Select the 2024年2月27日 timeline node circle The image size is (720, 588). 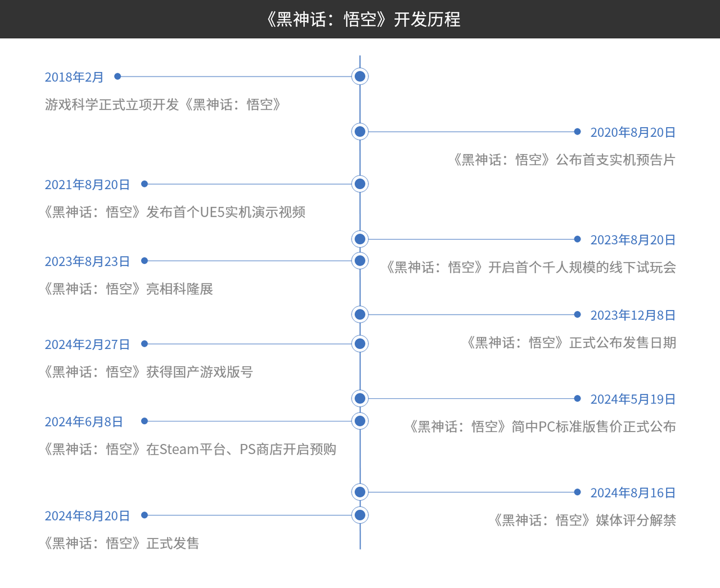(360, 344)
